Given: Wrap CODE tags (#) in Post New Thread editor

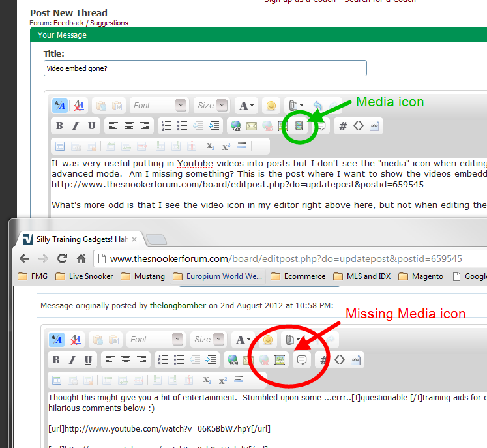Looking at the screenshot, I should click(x=343, y=126).
